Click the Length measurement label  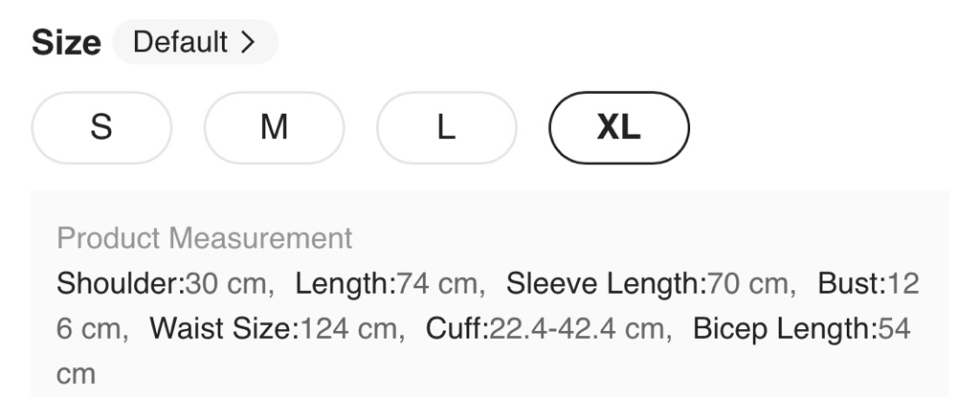(x=345, y=284)
